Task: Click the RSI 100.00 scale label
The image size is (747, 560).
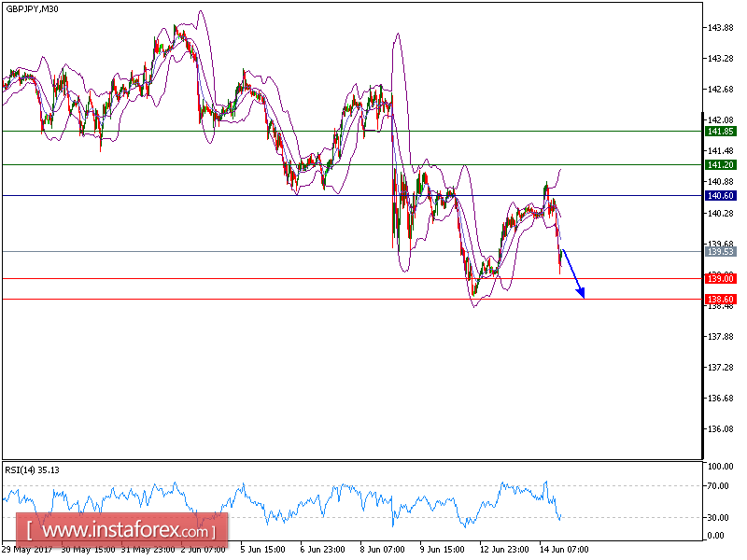Action: click(720, 466)
